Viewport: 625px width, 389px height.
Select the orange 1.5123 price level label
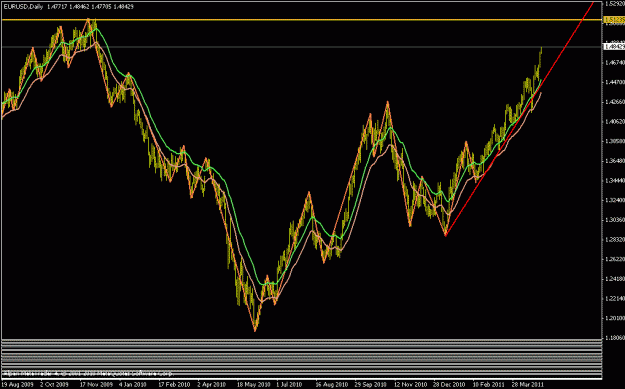pyautogui.click(x=614, y=20)
